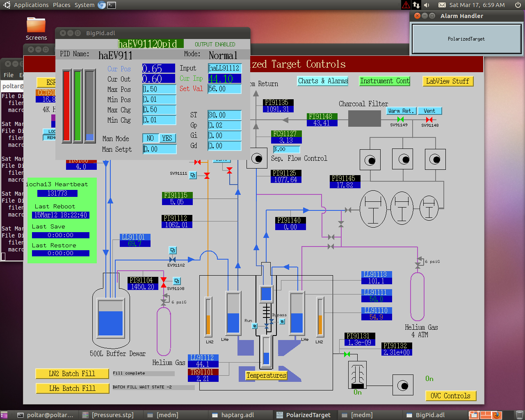
Task: Open the network connection tray icon
Action: pos(416,5)
